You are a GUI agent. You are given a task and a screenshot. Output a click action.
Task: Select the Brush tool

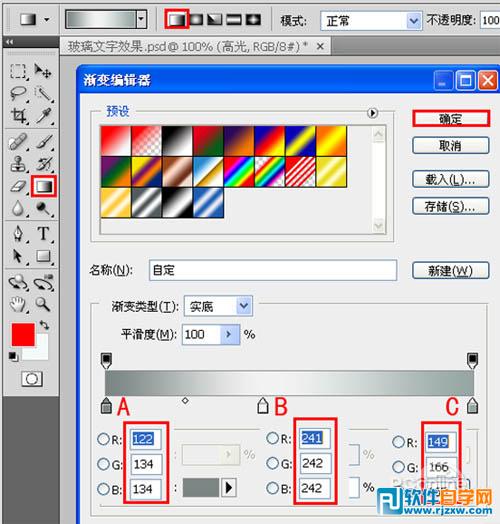click(x=44, y=142)
